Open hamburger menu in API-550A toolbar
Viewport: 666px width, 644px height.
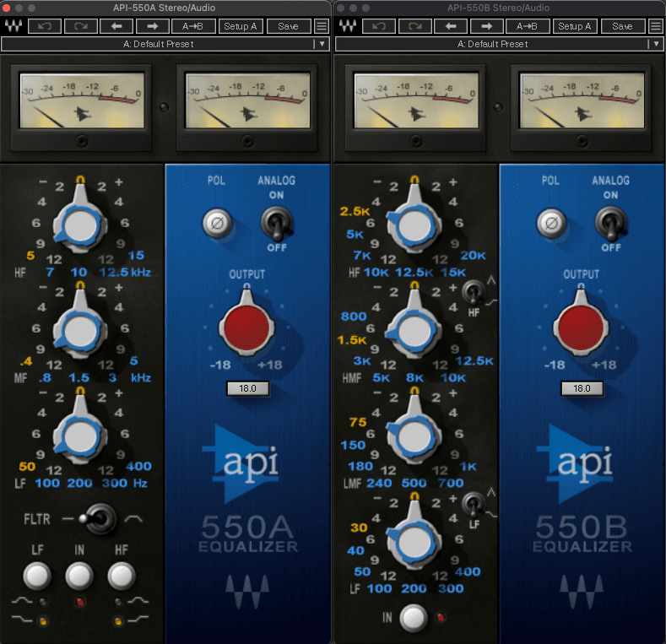[322, 26]
